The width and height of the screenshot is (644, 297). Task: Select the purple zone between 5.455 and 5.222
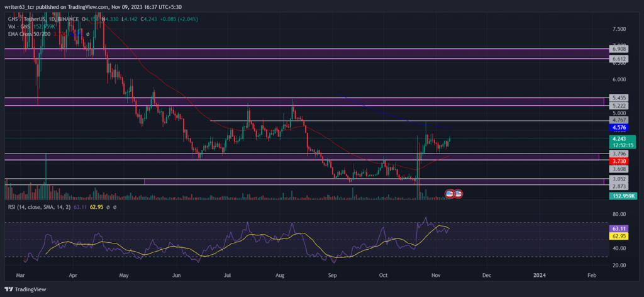[x=304, y=102]
